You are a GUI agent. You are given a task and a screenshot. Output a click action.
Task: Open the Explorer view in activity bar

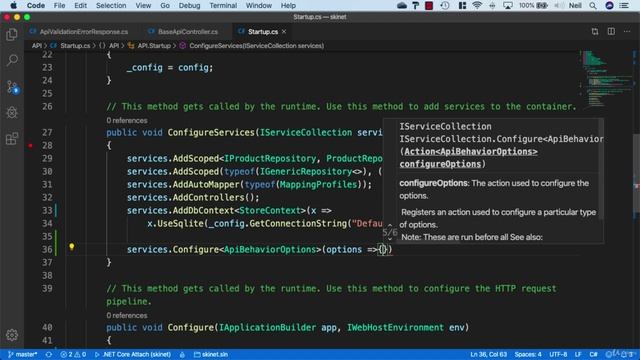[x=12, y=35]
